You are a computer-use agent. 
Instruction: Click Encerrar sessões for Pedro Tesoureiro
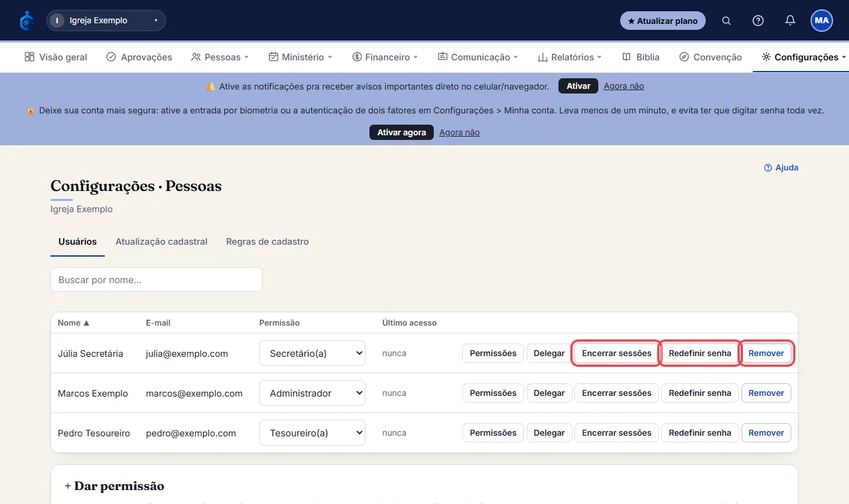617,433
